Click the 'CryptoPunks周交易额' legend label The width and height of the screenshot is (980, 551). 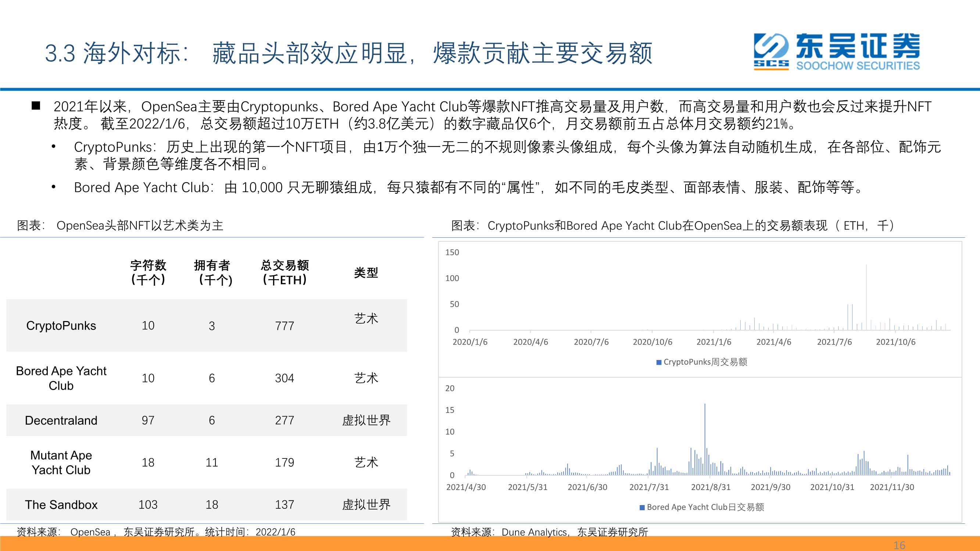point(705,363)
